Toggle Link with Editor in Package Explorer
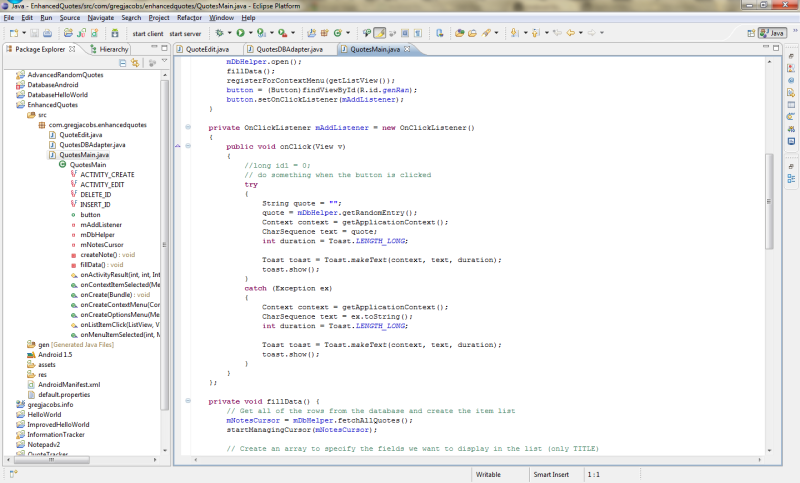The width and height of the screenshot is (800, 483). (x=135, y=63)
